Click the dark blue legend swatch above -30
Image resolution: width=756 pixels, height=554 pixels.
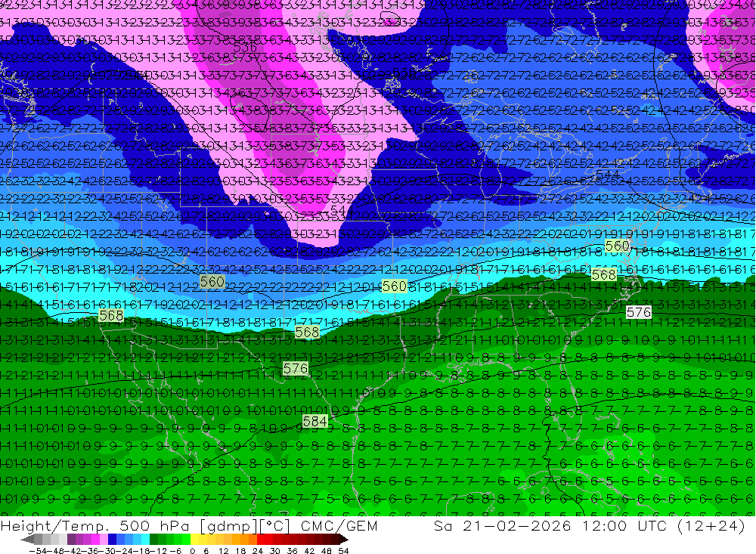pyautogui.click(x=112, y=540)
